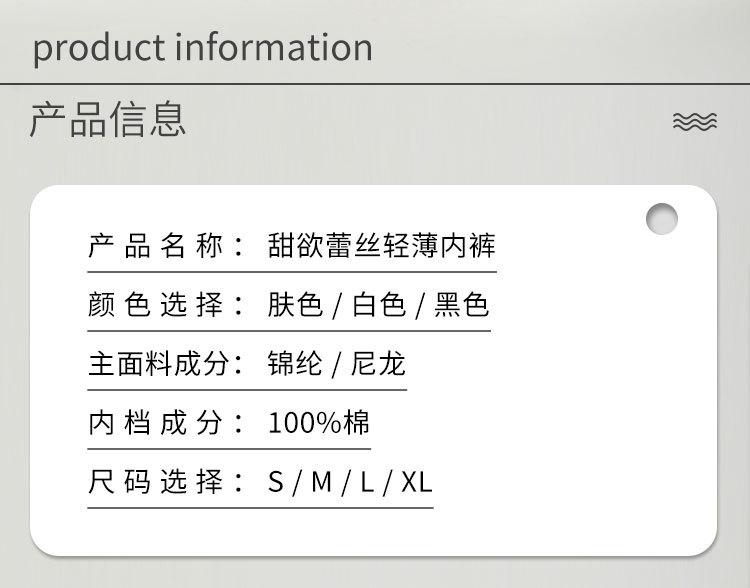This screenshot has width=750, height=588.
Task: Click the "product information" heading
Action: (203, 47)
